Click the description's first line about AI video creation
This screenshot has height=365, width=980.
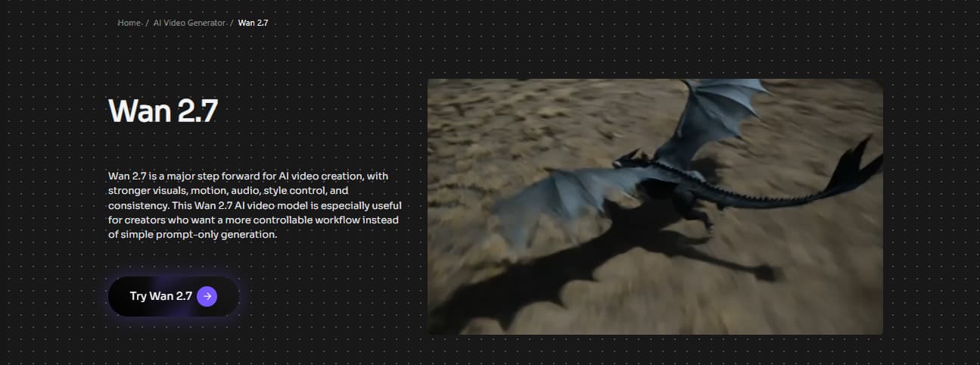[x=248, y=176]
